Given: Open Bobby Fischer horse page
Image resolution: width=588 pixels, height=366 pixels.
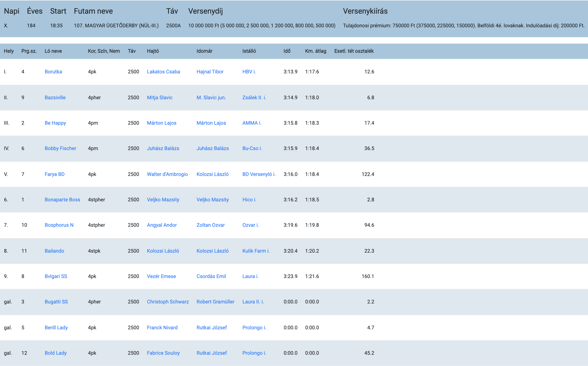Looking at the screenshot, I should [60, 148].
